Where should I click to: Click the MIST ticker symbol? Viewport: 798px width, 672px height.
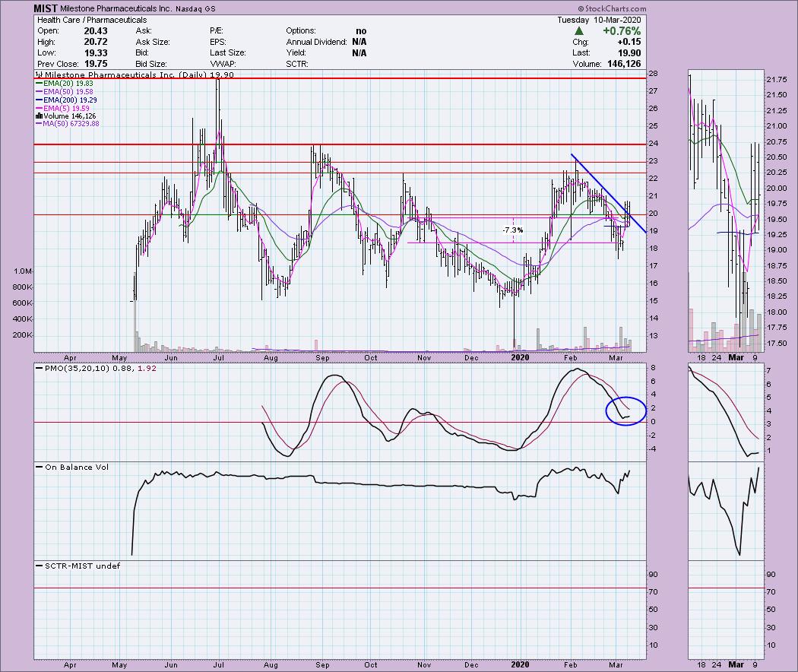(46, 8)
